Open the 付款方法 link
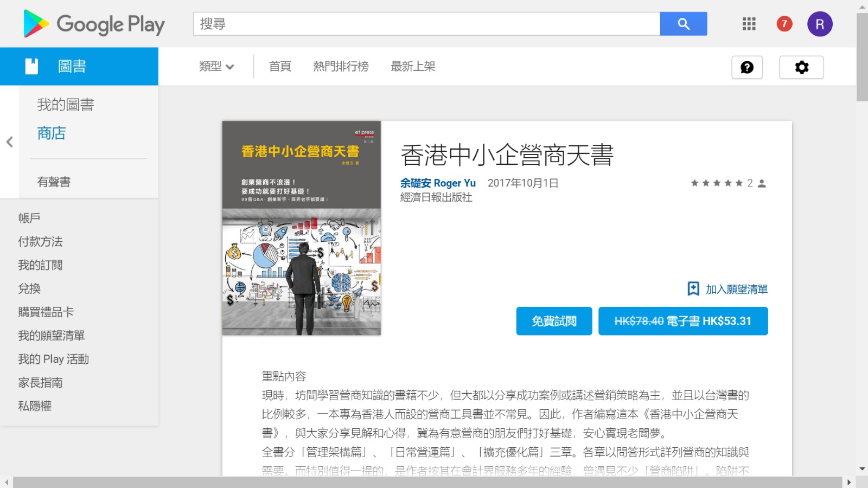 click(x=40, y=242)
